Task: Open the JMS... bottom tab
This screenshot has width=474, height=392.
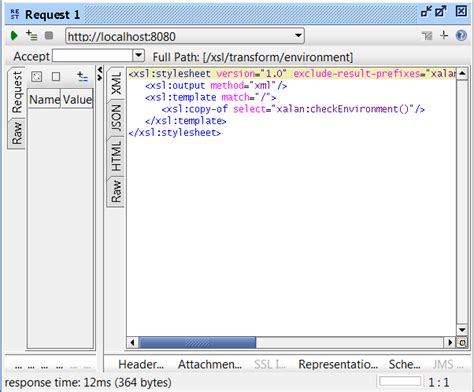Action: pos(448,364)
